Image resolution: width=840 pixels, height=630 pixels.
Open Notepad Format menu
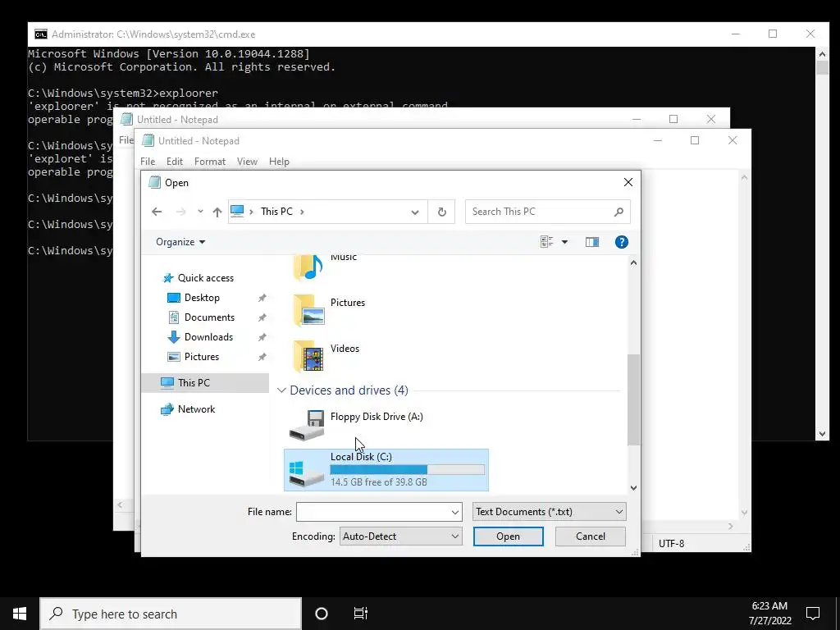click(x=209, y=162)
